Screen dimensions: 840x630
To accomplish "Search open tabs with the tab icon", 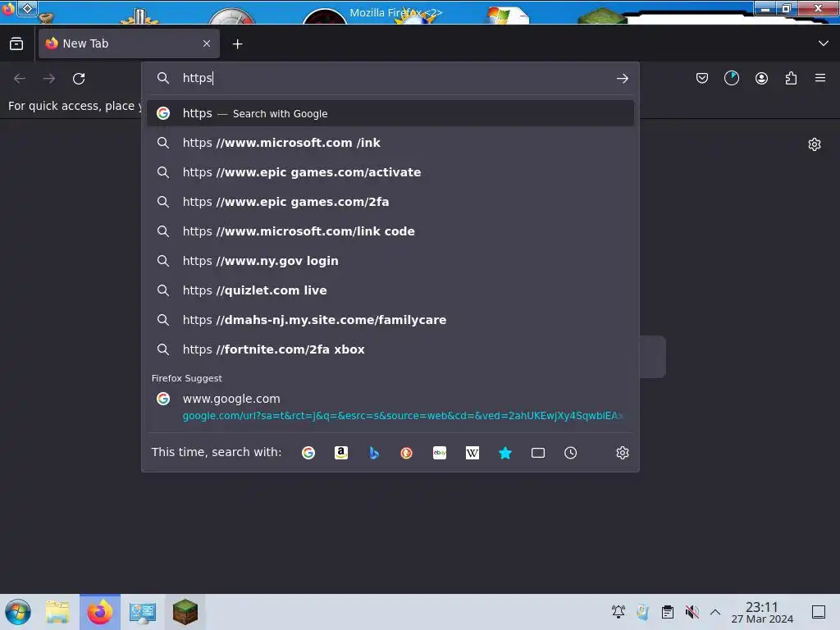I will tap(538, 453).
